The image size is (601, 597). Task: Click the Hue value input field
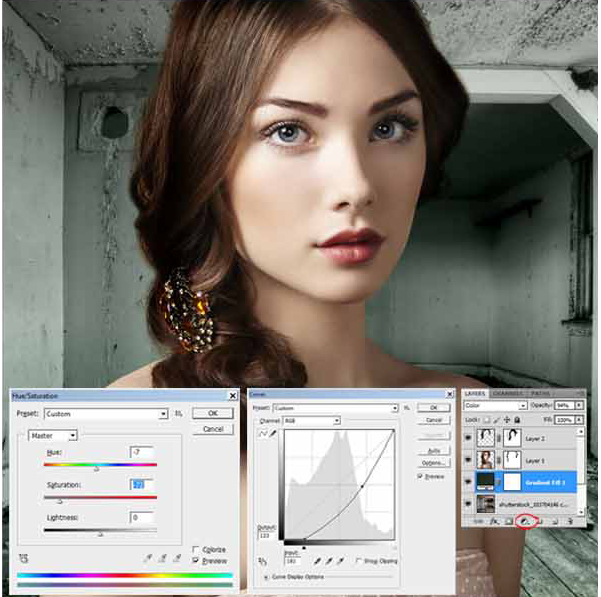pyautogui.click(x=141, y=453)
